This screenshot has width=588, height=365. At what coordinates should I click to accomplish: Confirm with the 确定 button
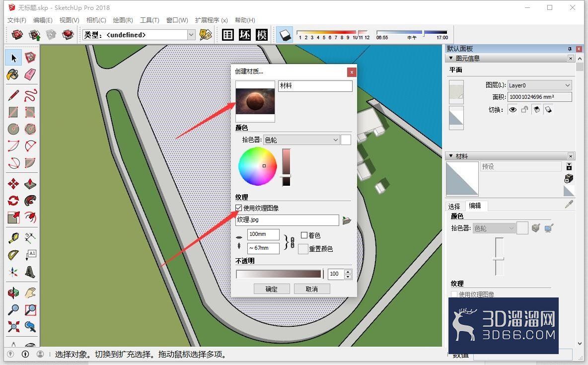pyautogui.click(x=272, y=289)
